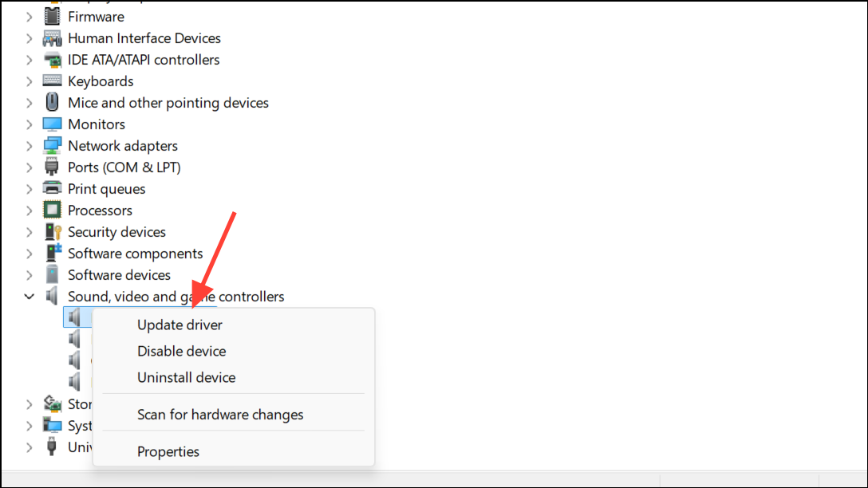
Task: Select Uninstall device menu entry
Action: pyautogui.click(x=186, y=378)
